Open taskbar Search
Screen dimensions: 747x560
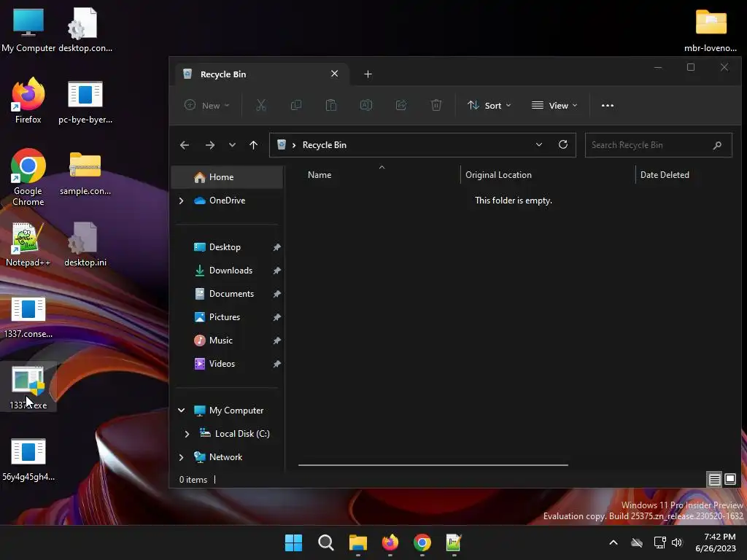click(x=326, y=542)
